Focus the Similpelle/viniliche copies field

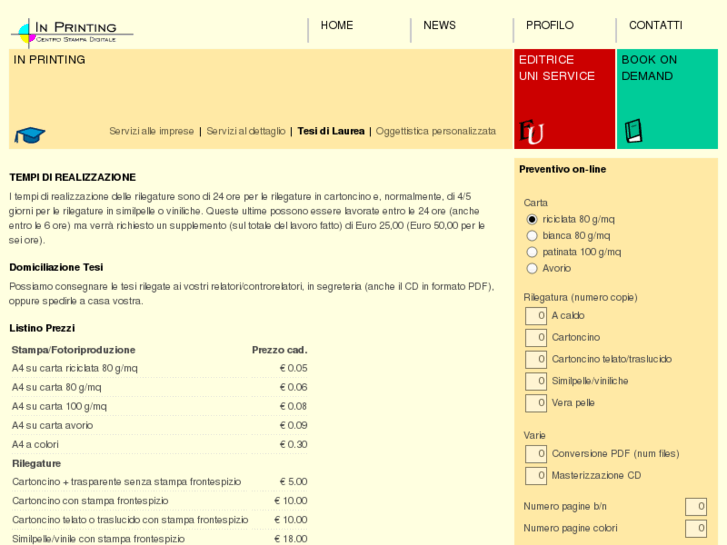point(536,381)
